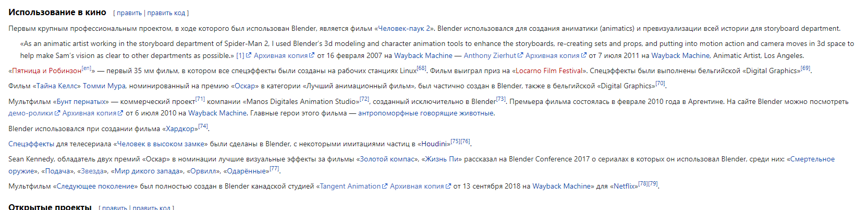The width and height of the screenshot is (868, 210).
Task: Open антропоморфные говорящие животные link
Action: pos(425,113)
